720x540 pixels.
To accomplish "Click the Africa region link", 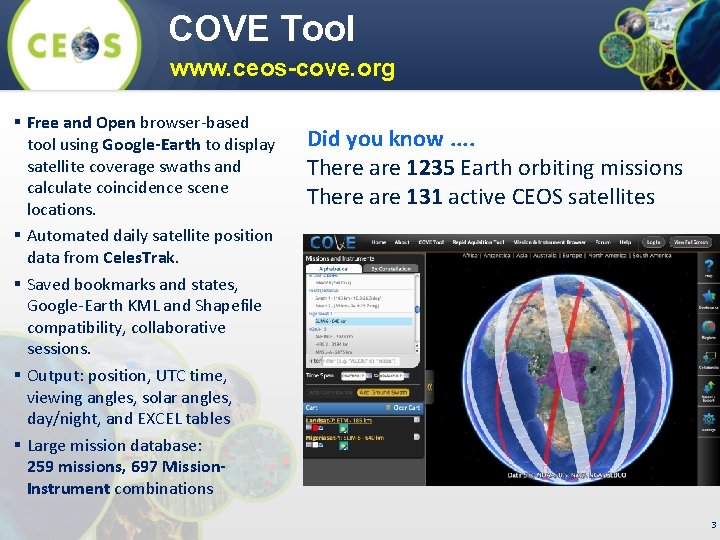I will point(470,255).
